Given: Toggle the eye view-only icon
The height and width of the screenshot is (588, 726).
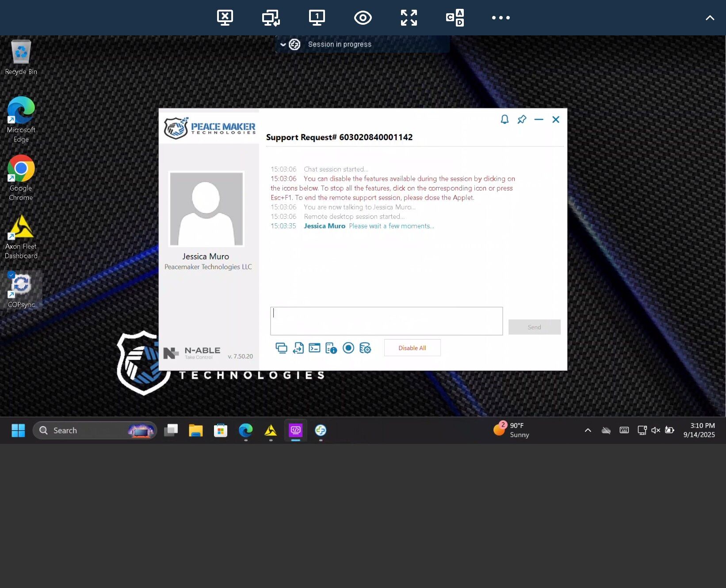Looking at the screenshot, I should coord(363,18).
